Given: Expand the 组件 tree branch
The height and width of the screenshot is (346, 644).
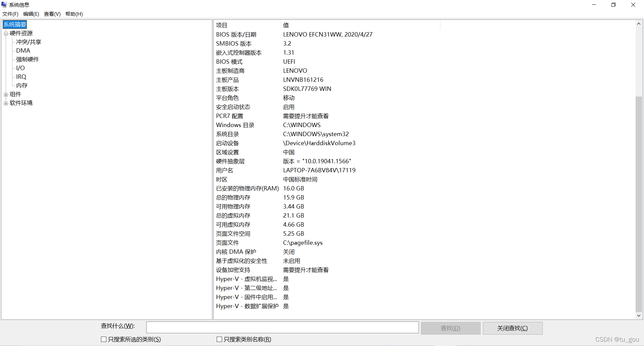Looking at the screenshot, I should [6, 95].
